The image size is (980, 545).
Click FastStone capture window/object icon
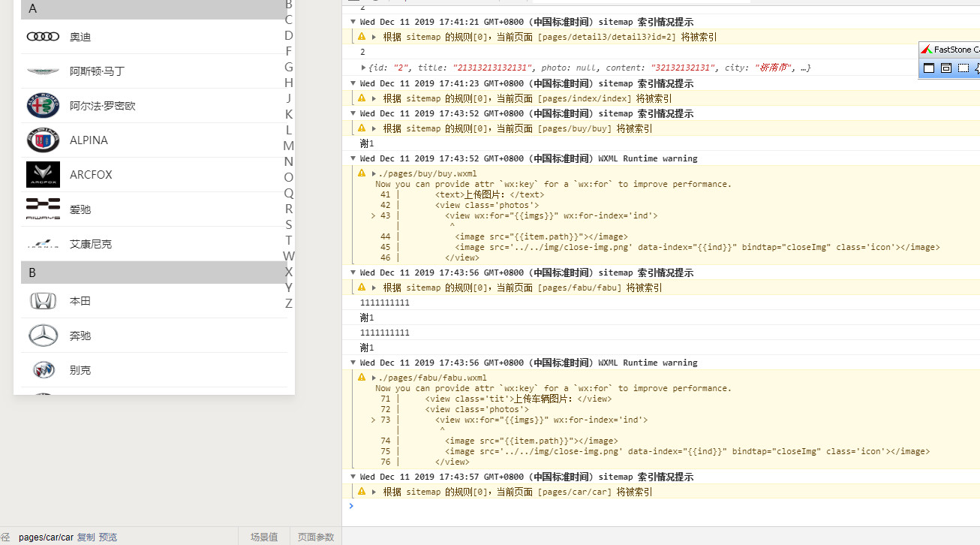click(946, 68)
